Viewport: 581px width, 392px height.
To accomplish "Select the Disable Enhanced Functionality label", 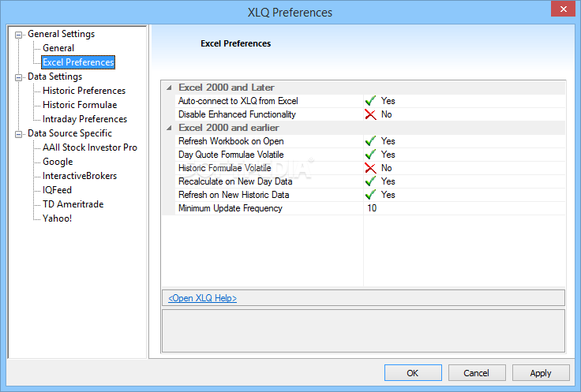I will coord(237,114).
